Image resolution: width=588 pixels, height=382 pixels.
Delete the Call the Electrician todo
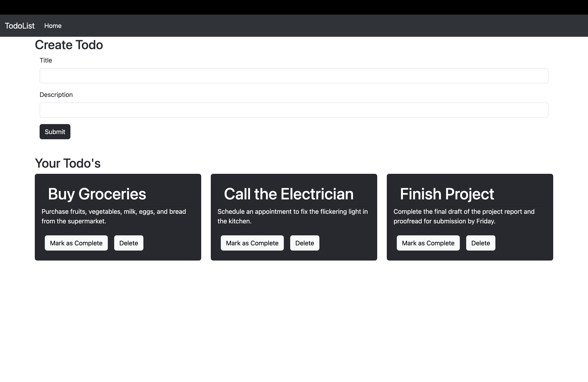305,243
